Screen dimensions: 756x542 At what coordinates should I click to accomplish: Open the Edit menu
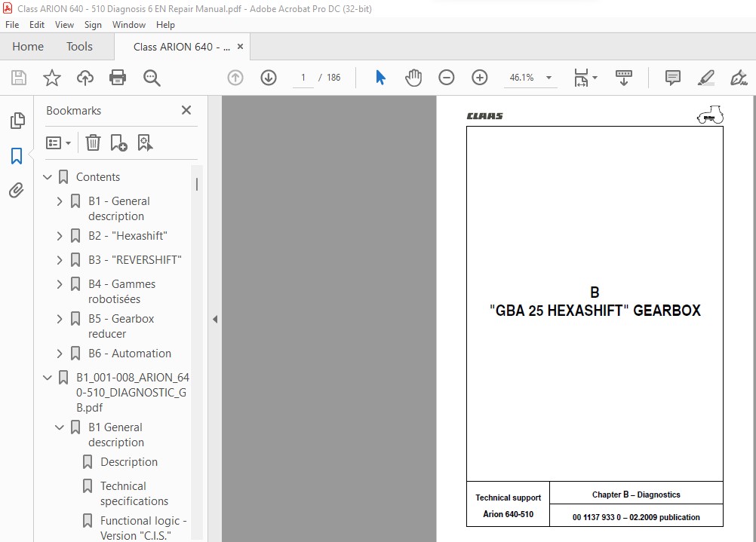tap(37, 25)
